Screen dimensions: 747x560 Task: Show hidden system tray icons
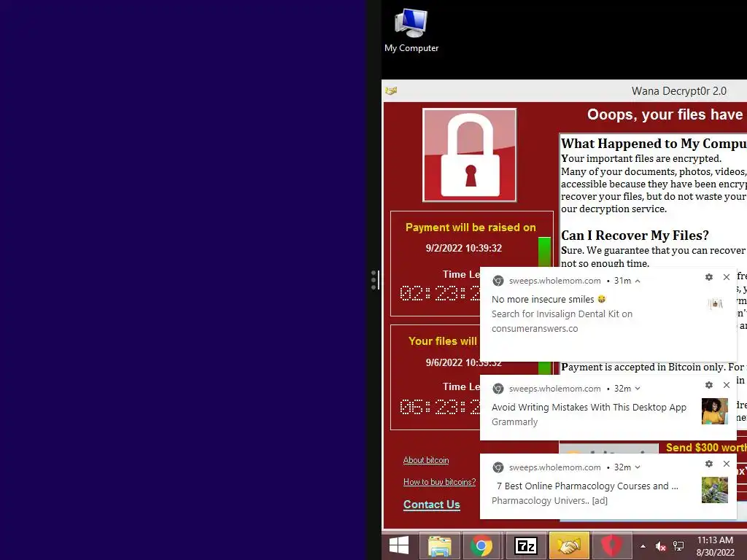pos(643,546)
